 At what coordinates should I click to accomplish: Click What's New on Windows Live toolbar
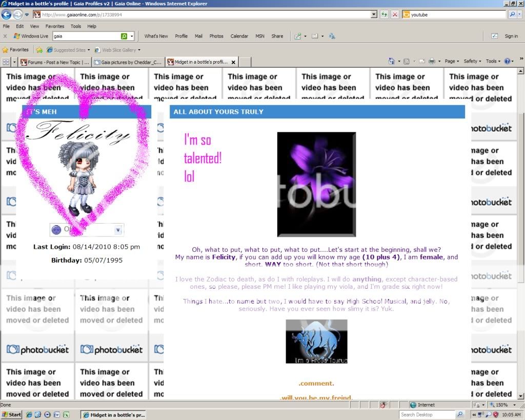(x=156, y=36)
